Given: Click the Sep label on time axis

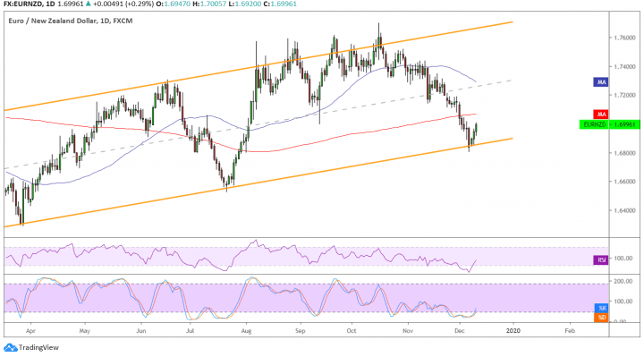Looking at the screenshot, I should coord(301,331).
